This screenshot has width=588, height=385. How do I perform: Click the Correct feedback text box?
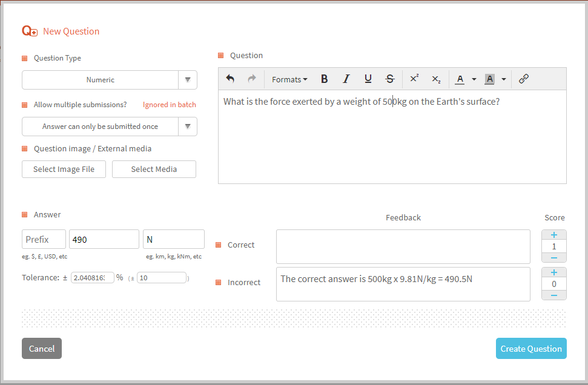coord(403,246)
